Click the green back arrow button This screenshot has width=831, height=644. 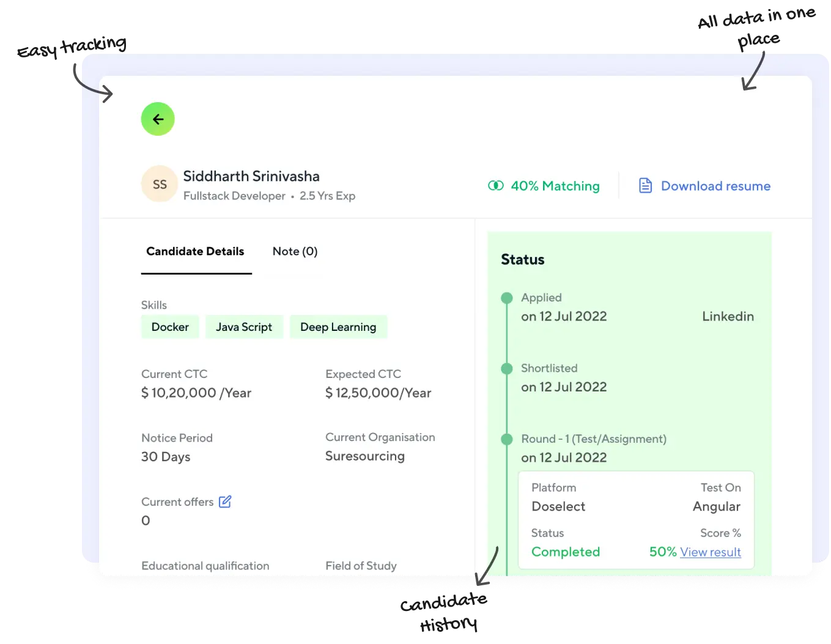(158, 119)
